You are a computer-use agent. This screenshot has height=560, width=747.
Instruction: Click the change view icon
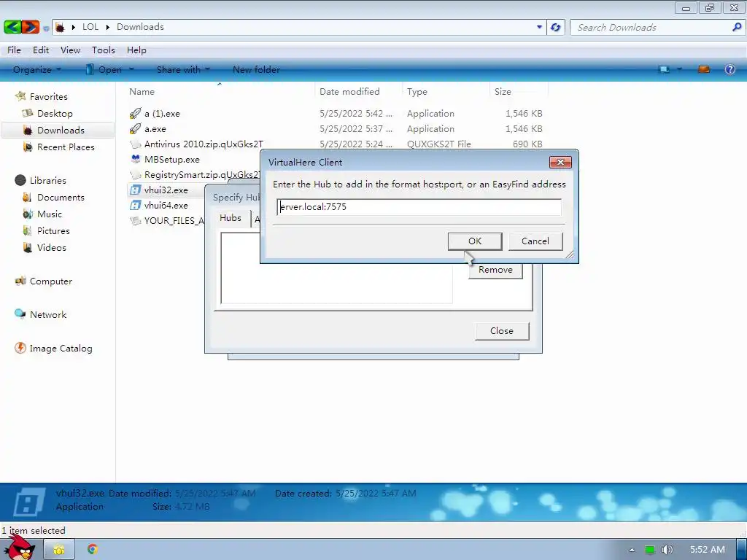pos(664,69)
